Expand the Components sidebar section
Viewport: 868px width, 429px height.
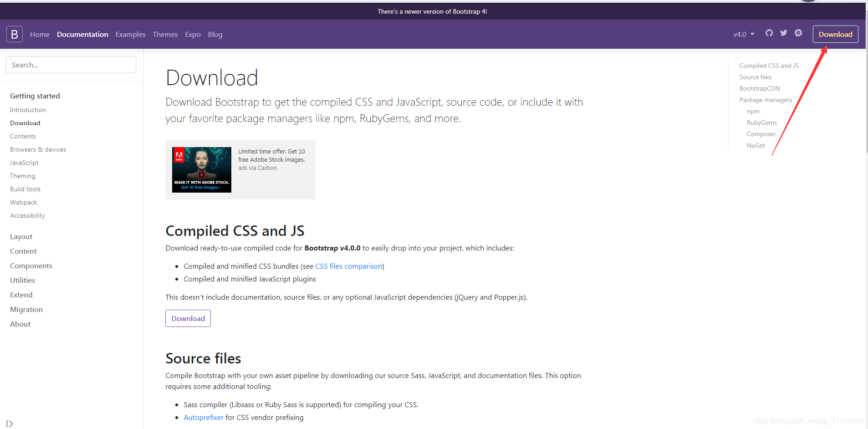pyautogui.click(x=31, y=266)
